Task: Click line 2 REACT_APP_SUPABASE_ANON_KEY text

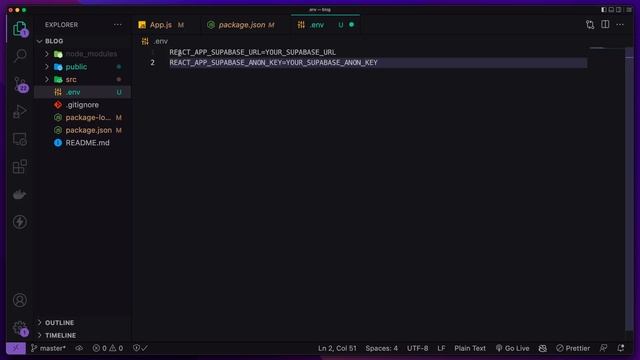Action: pos(273,62)
